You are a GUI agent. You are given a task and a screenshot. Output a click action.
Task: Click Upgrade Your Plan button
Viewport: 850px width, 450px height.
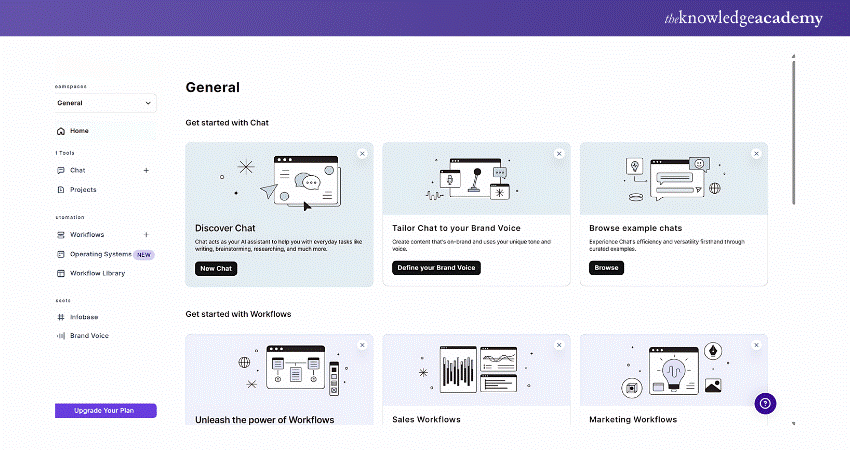pos(105,411)
